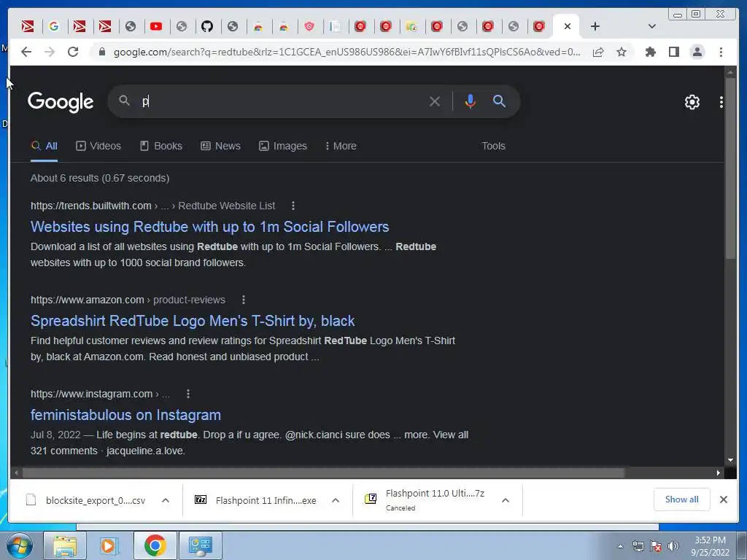This screenshot has width=747, height=560.
Task: Clear the search box with X
Action: point(434,101)
